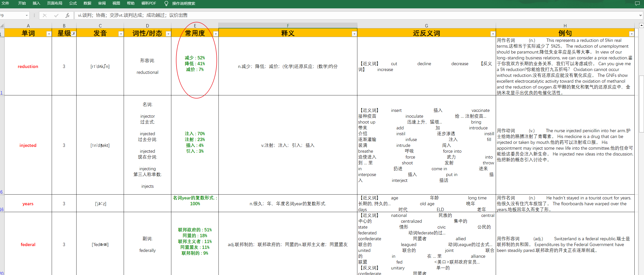644x275 pixels.
Task: Select column header G
Action: [426, 26]
